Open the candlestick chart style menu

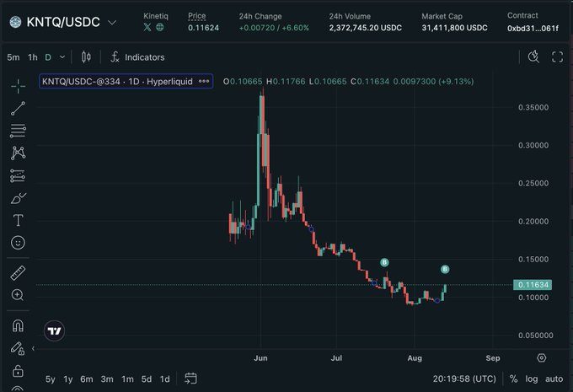(x=86, y=57)
